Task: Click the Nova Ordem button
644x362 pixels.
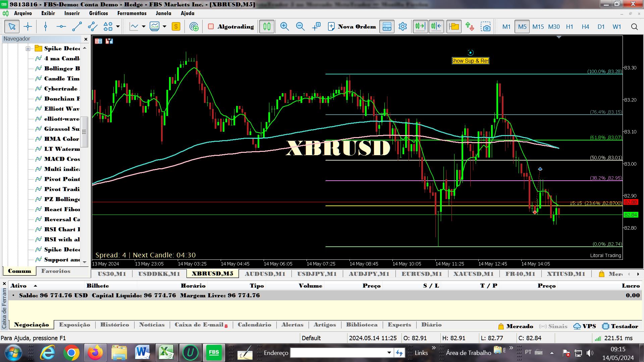Action: tap(352, 26)
